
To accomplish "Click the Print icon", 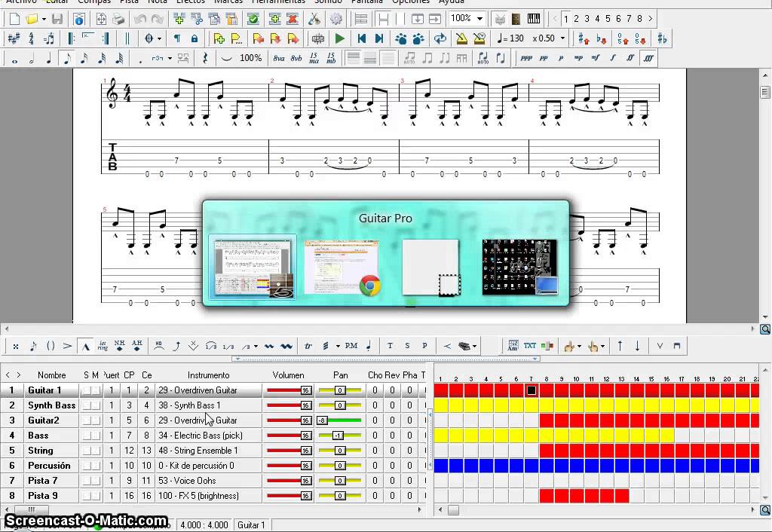I will tap(118, 19).
